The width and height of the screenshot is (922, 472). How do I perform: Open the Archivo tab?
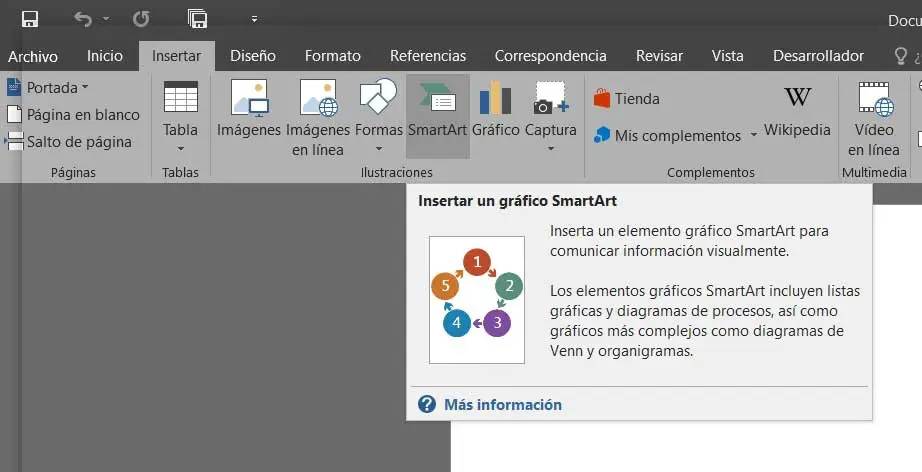(x=33, y=56)
